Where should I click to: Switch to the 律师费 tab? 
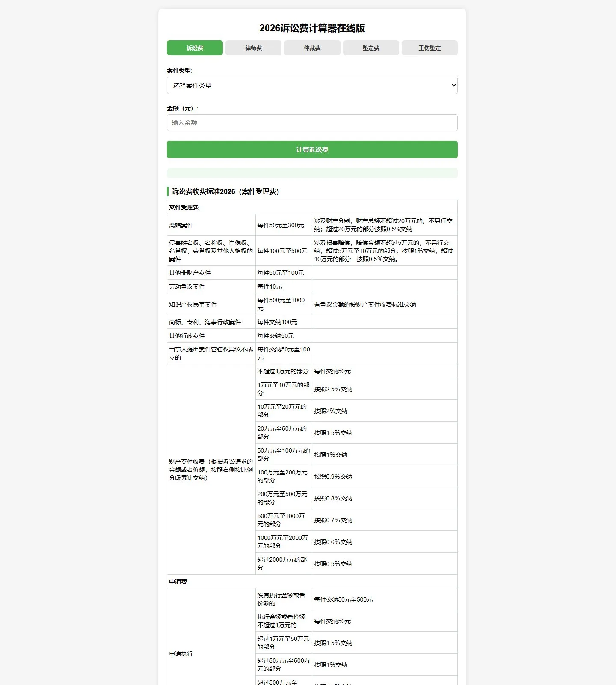click(253, 48)
